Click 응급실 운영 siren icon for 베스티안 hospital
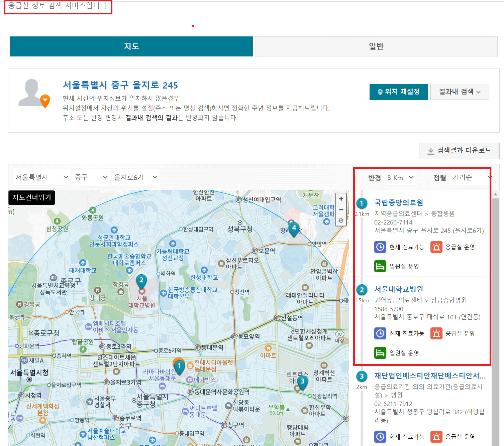 coord(436,437)
